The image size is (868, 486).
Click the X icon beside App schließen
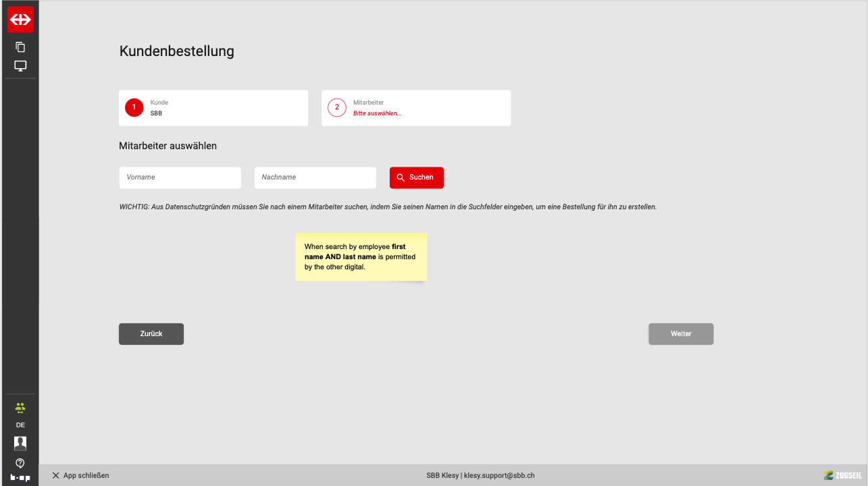[x=56, y=475]
